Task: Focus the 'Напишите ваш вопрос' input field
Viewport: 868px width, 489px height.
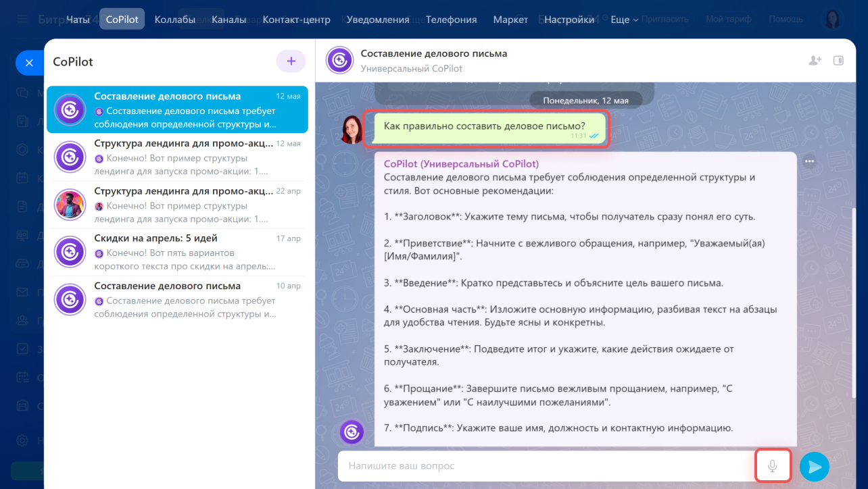Action: coord(546,466)
